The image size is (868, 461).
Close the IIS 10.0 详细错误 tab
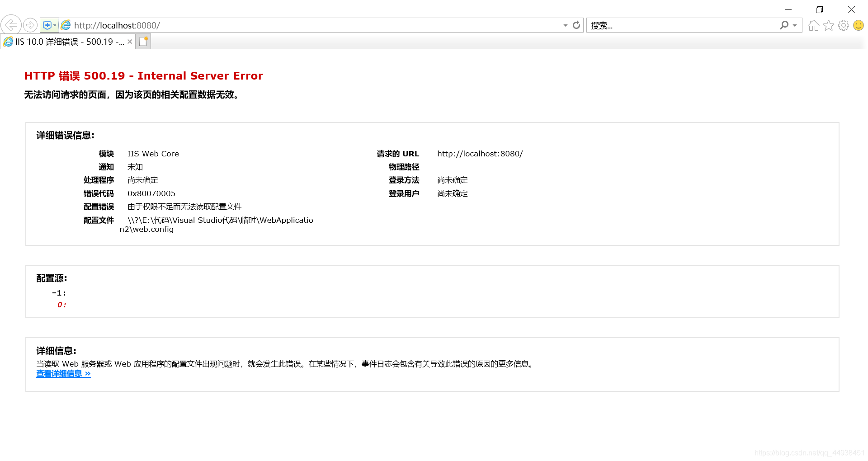(x=130, y=42)
